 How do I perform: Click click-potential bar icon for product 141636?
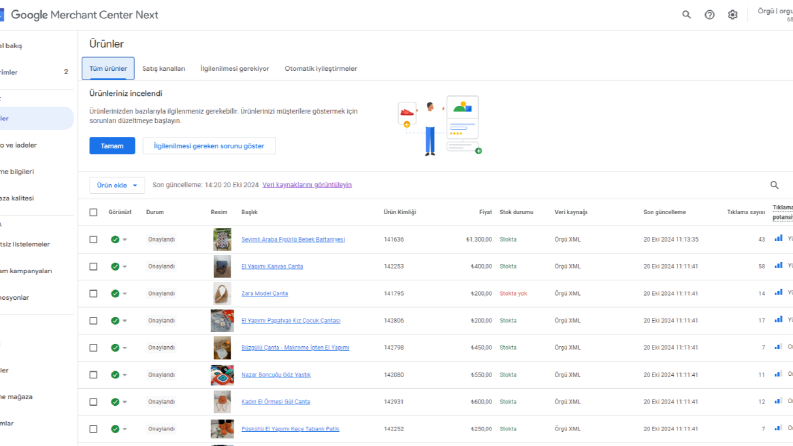pyautogui.click(x=778, y=238)
